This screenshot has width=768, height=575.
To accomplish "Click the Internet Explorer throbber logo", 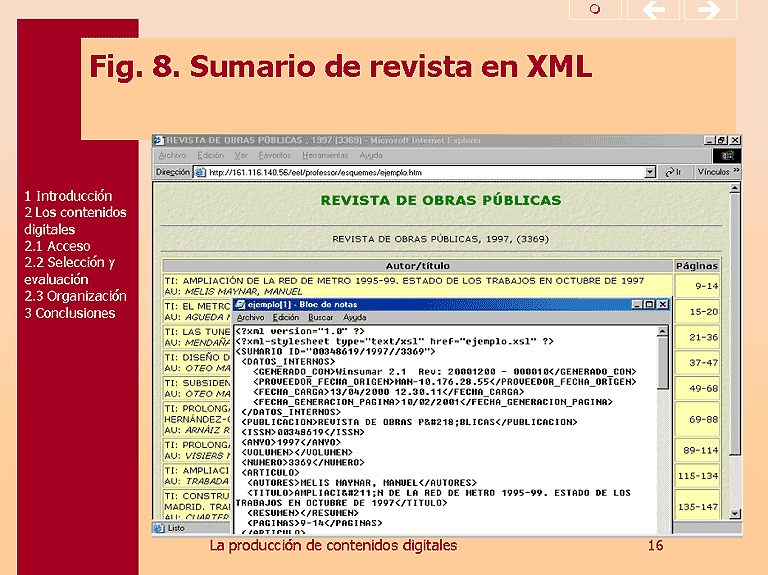I will click(727, 156).
